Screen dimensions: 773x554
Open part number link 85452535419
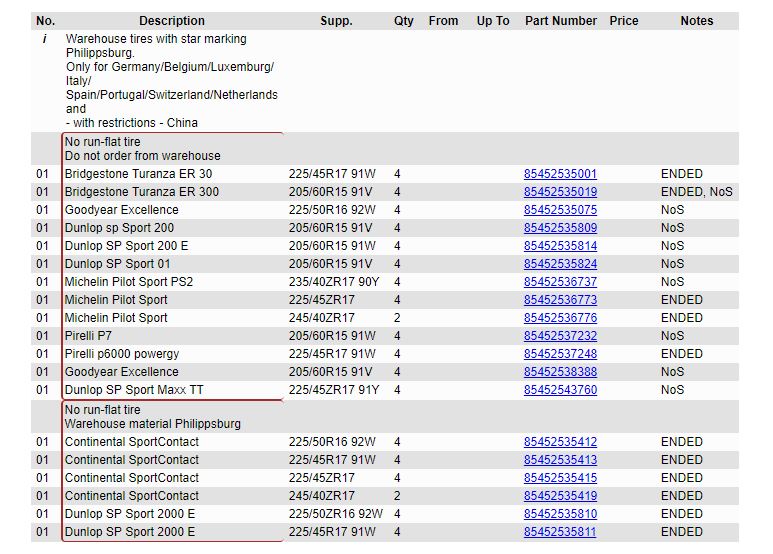click(x=560, y=496)
